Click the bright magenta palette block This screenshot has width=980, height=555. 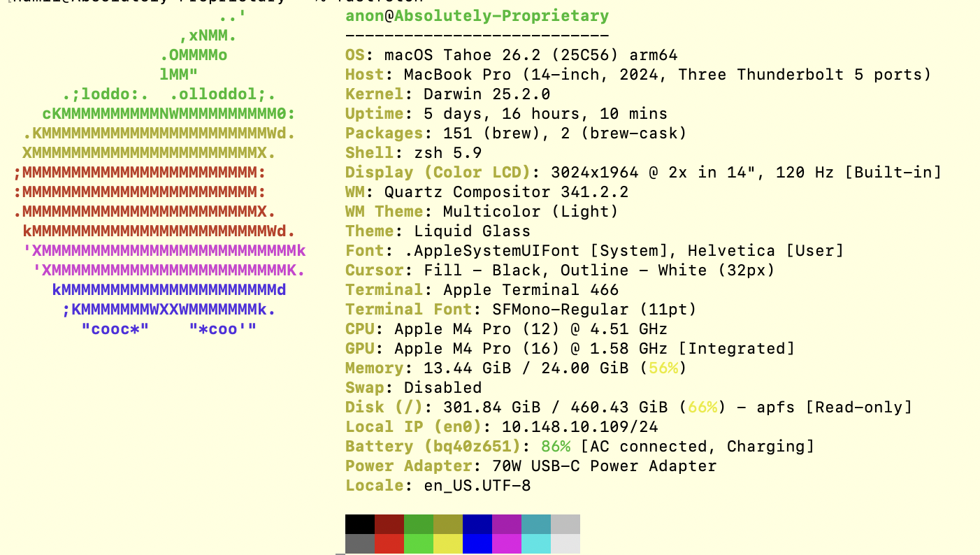(507, 544)
